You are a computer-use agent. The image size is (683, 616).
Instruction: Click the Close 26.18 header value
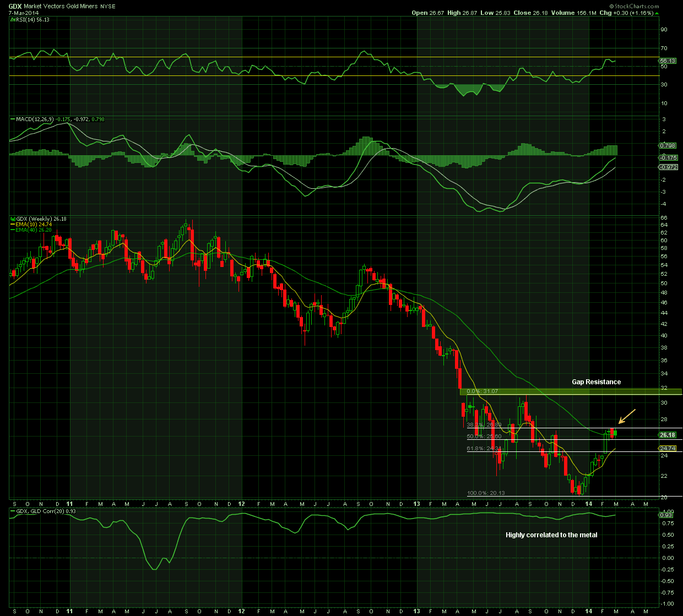click(x=530, y=13)
